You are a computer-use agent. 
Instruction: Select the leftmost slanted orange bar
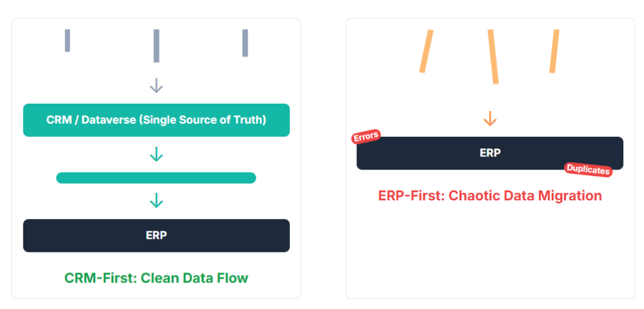(x=427, y=51)
